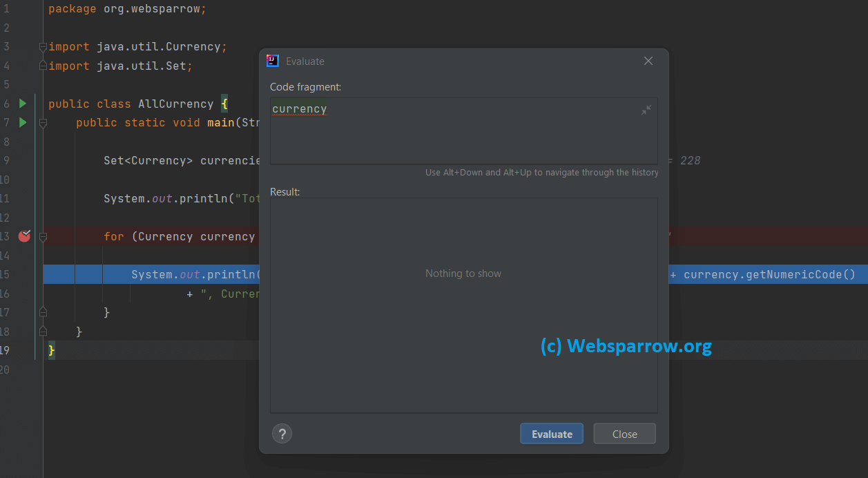Click the X to dismiss the Evaluate dialog

click(648, 61)
